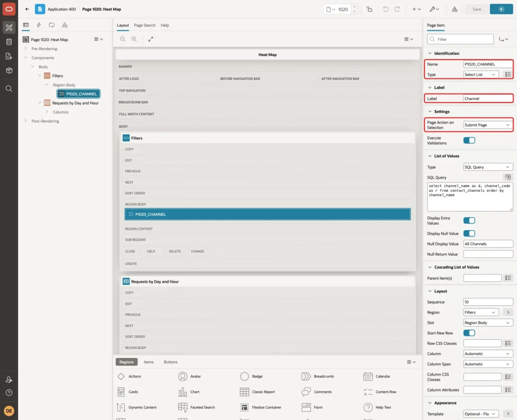Go back with the left arrow
Image resolution: width=517 pixels, height=420 pixels.
tap(27, 9)
